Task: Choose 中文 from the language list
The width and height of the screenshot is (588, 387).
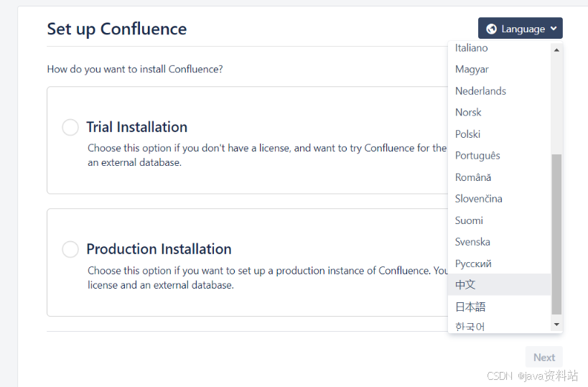Action: pos(465,285)
